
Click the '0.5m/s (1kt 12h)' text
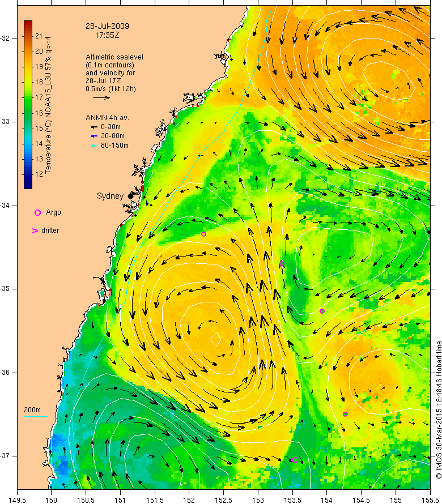point(110,89)
